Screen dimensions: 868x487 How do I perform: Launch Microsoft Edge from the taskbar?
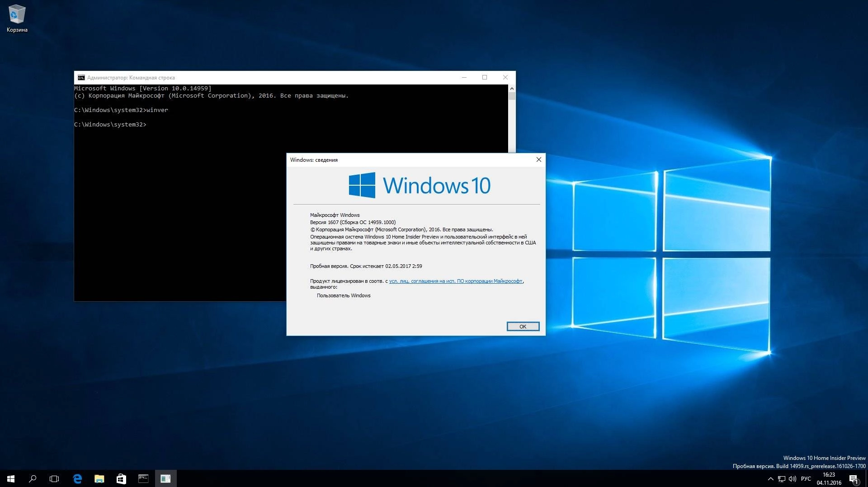(77, 478)
